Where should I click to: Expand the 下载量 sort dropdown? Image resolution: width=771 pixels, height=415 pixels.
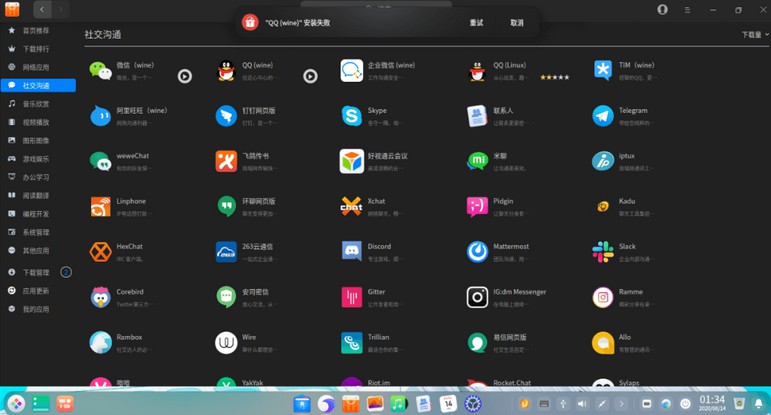click(x=755, y=34)
